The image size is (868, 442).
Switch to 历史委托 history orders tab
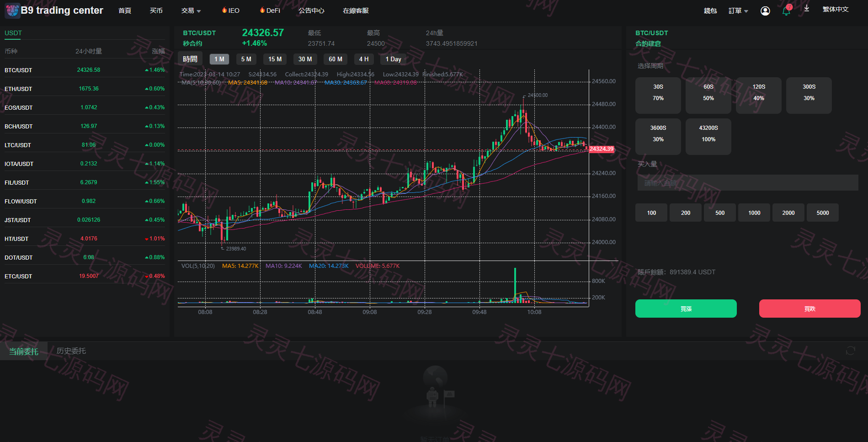coord(71,351)
